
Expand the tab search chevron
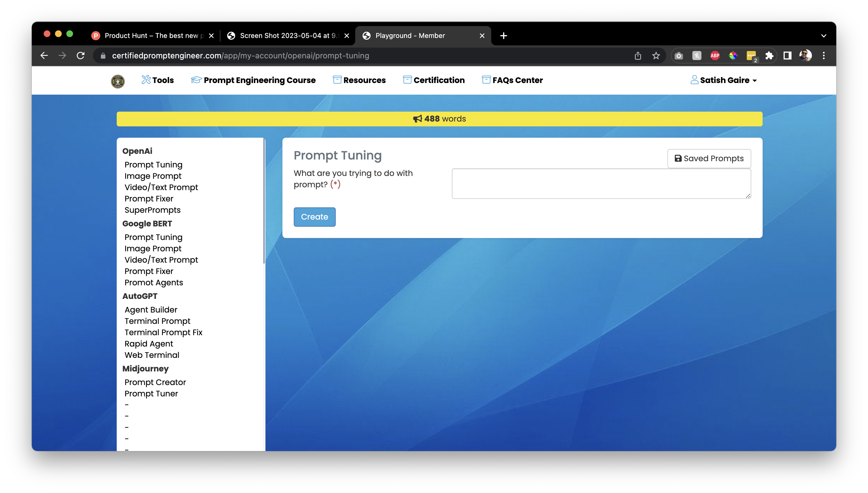click(824, 35)
